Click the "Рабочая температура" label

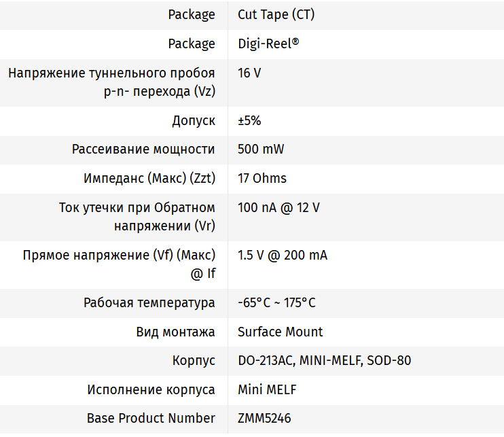(149, 303)
